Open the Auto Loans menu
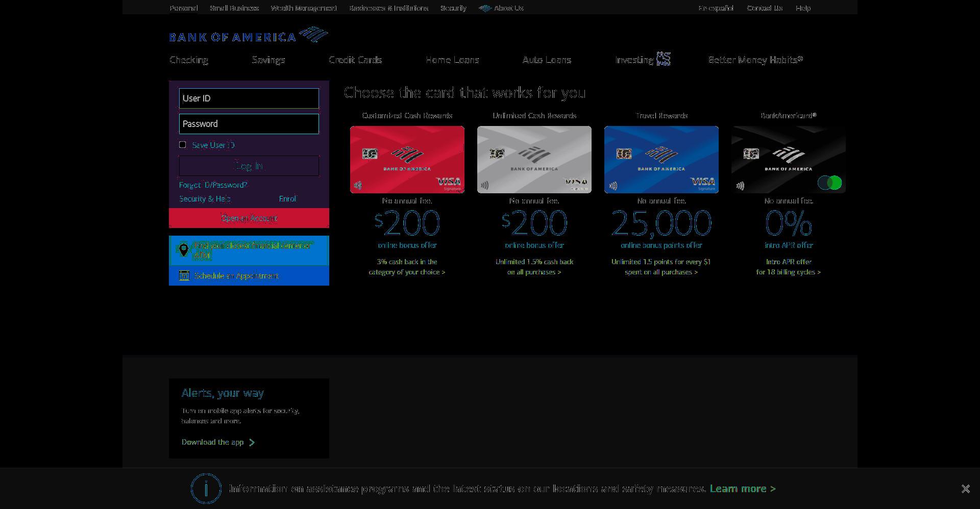Viewport: 980px width, 509px height. coord(547,60)
